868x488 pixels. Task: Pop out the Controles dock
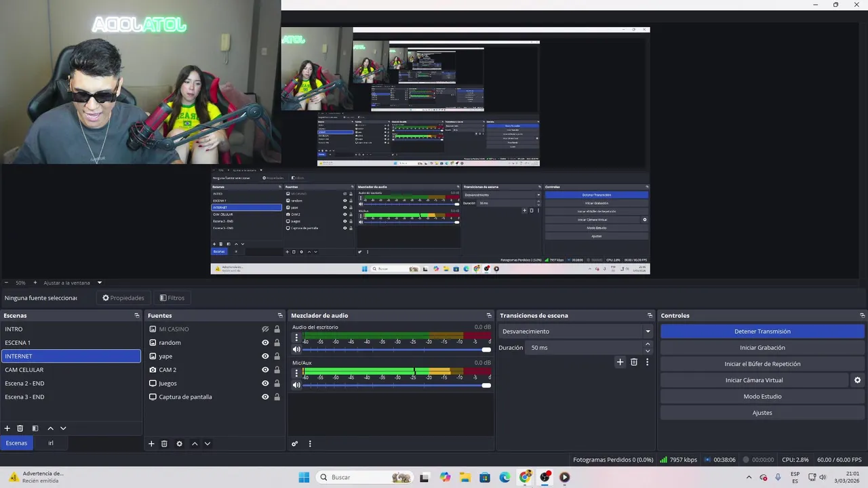tap(862, 315)
